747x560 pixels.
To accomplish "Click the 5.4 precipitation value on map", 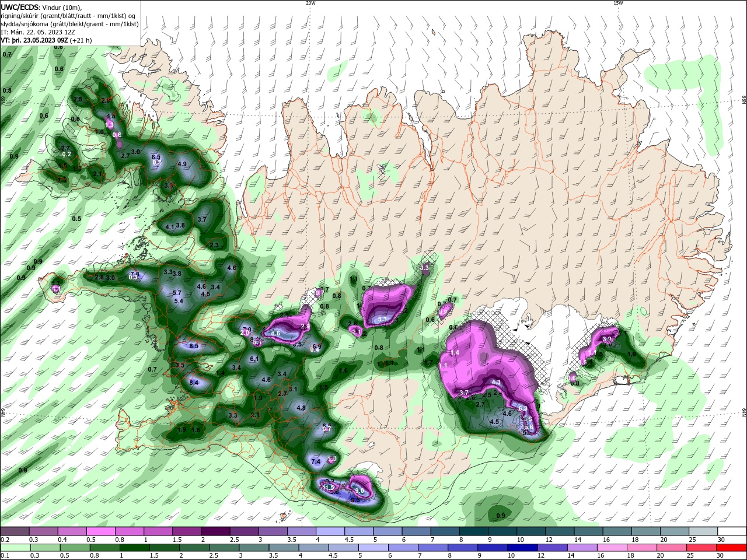I will coord(179,301).
